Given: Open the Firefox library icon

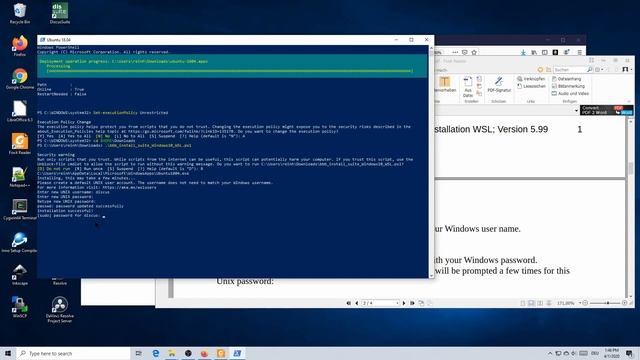Looking at the screenshot, I should pyautogui.click(x=534, y=52).
